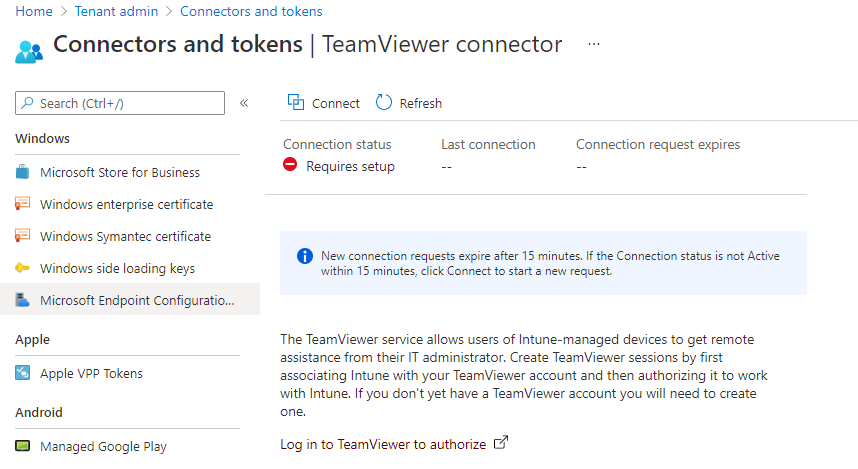This screenshot has width=858, height=469.
Task: Click the Windows Symantec certificate icon
Action: pyautogui.click(x=22, y=236)
